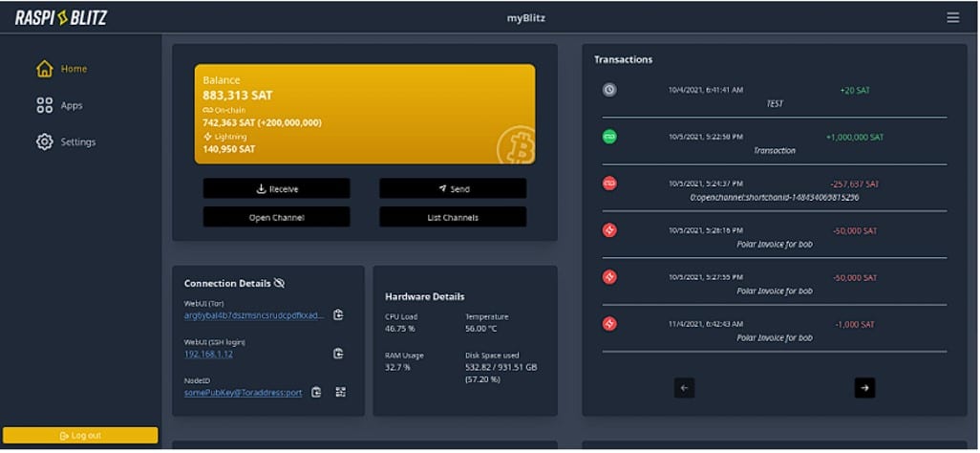This screenshot has width=980, height=453.
Task: Go to previous transactions page arrow
Action: (x=684, y=388)
